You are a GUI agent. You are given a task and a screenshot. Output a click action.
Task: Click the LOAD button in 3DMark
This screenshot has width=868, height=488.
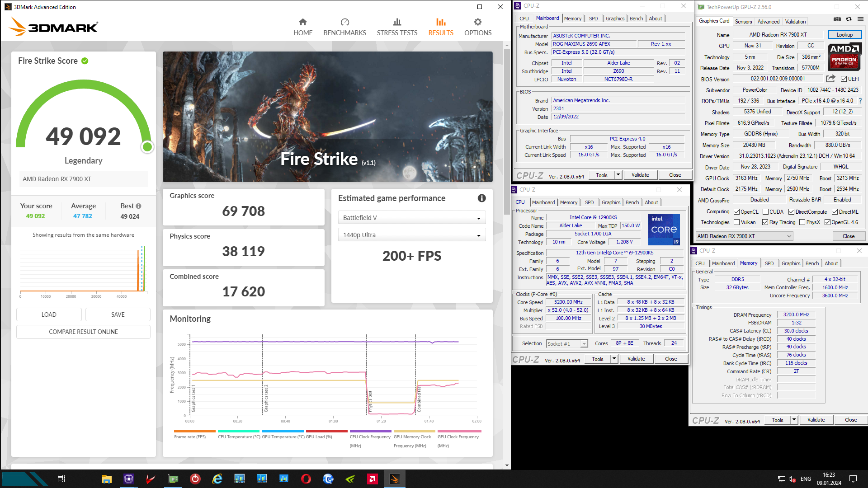point(49,314)
